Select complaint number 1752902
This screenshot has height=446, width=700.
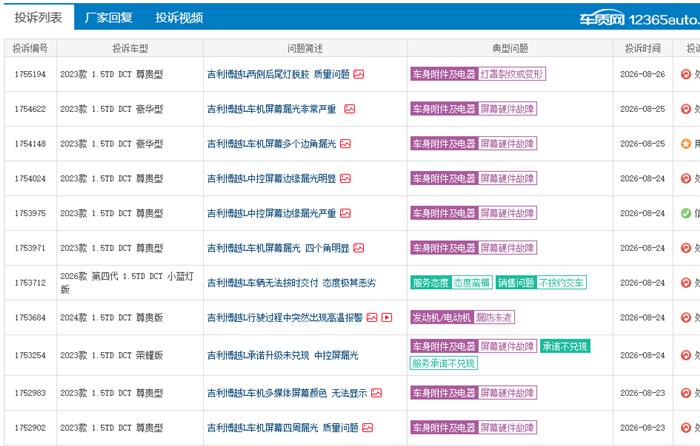(x=30, y=428)
